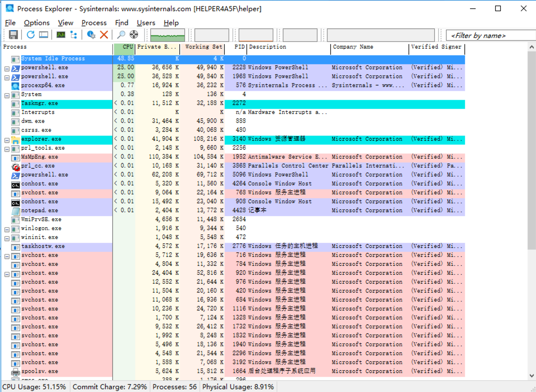
Task: Click the CPU usage history mini graph
Action: click(x=167, y=35)
